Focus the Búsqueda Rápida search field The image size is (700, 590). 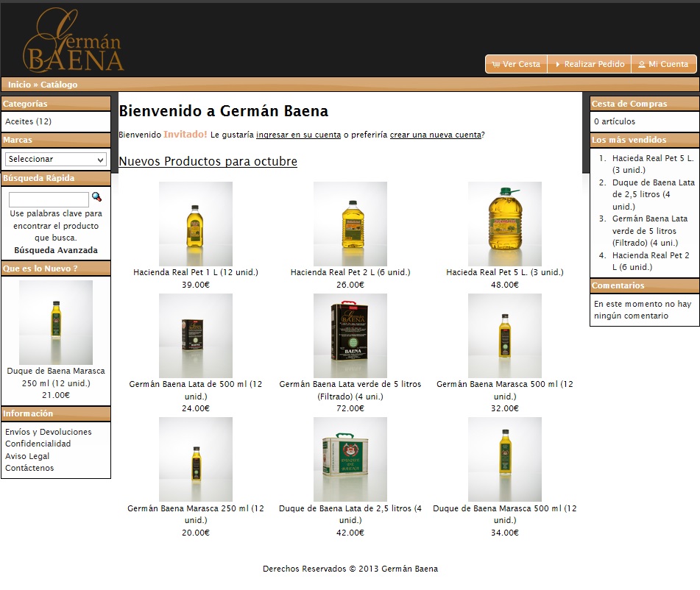[49, 199]
